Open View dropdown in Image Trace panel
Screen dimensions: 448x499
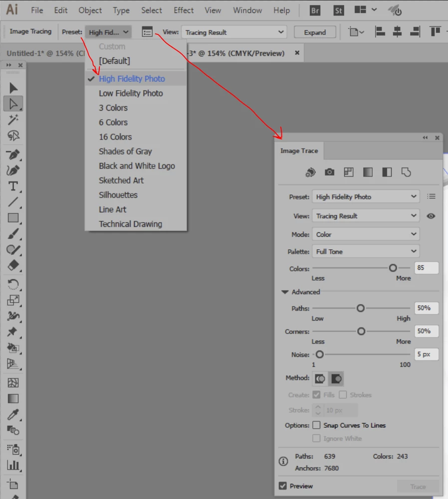pos(366,216)
